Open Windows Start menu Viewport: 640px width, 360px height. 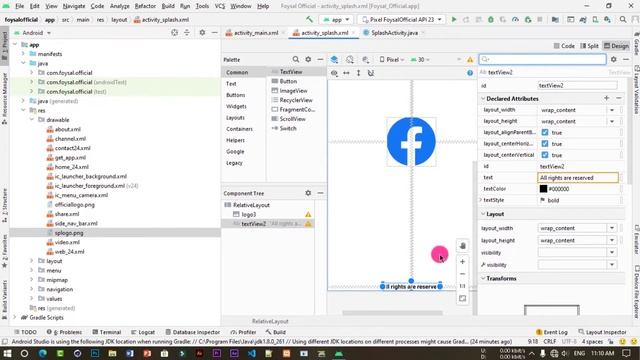tap(7, 353)
